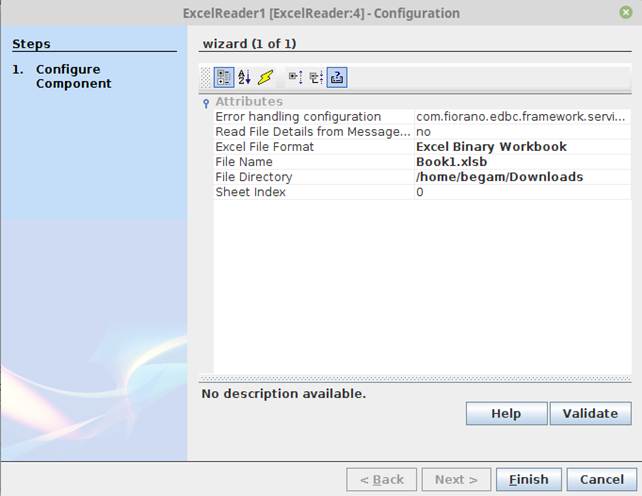Select the Error handling configuration row

(x=422, y=117)
